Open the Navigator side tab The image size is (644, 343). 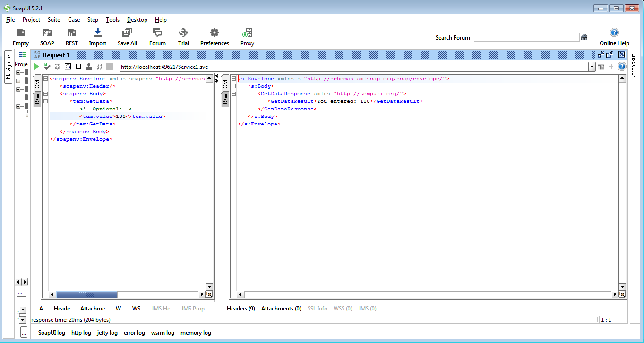click(8, 67)
